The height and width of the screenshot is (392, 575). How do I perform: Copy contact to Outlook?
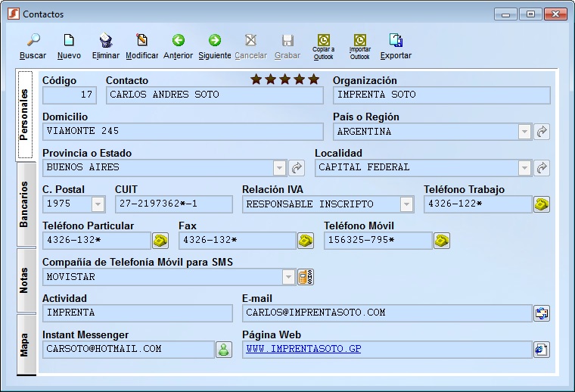coord(323,42)
